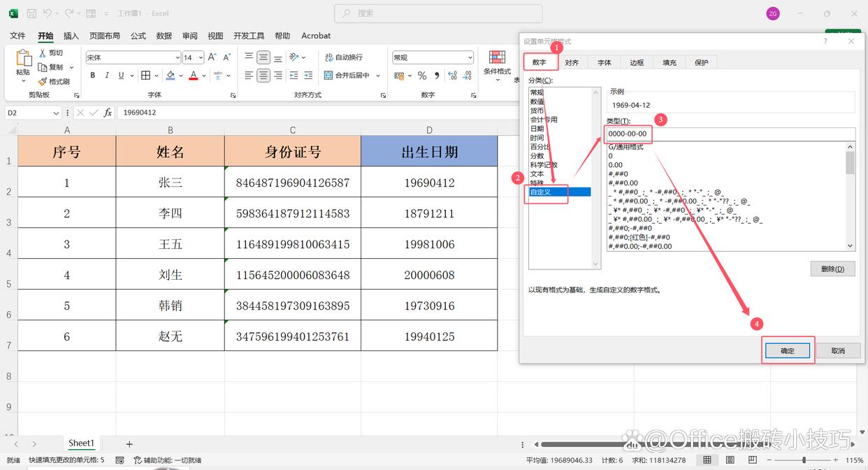Click the fx insert function icon
The width and height of the screenshot is (868, 470).
pos(108,113)
